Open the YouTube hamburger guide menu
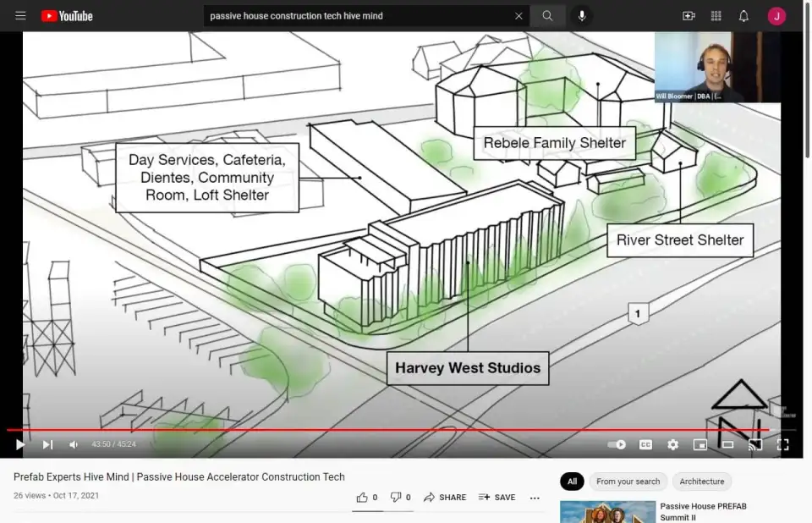The image size is (812, 523). pos(20,16)
